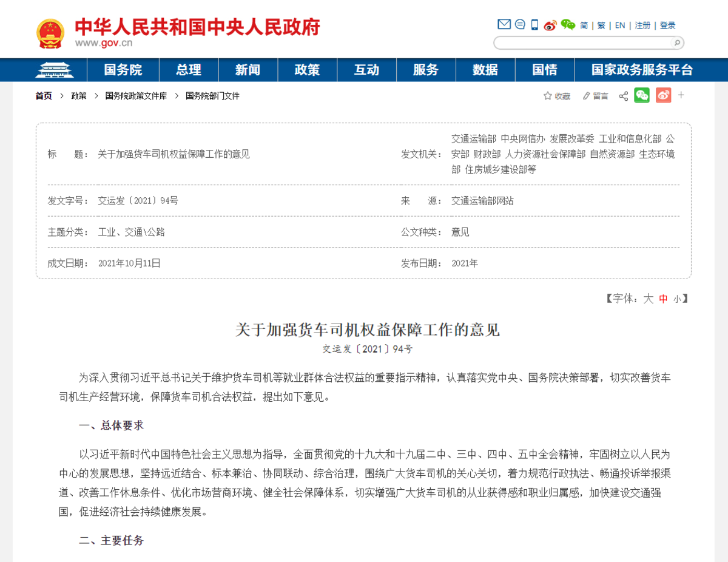Click the 发布日期 value 2021年
This screenshot has height=562, width=728.
click(465, 263)
